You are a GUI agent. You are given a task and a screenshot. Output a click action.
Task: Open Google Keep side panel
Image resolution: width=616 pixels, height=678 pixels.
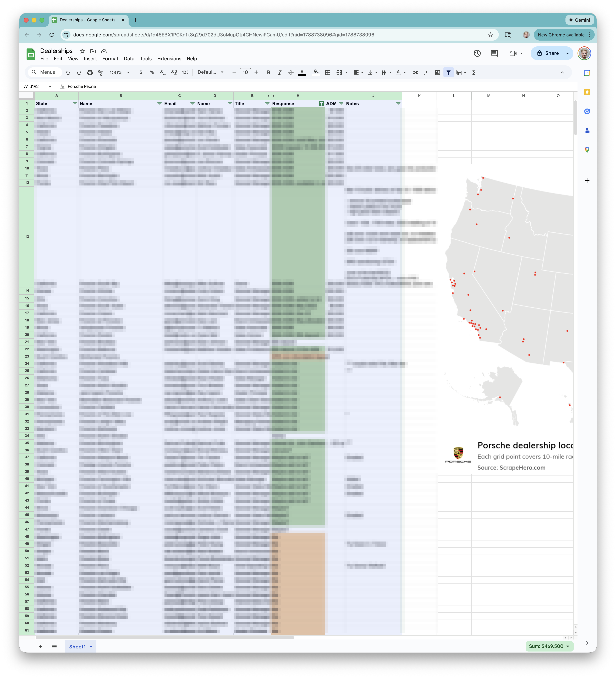click(587, 92)
